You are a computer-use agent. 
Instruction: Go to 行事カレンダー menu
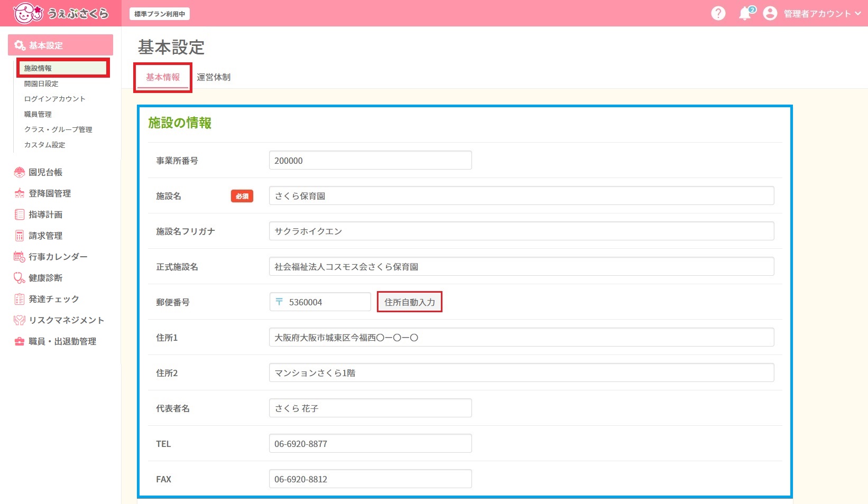coord(58,257)
